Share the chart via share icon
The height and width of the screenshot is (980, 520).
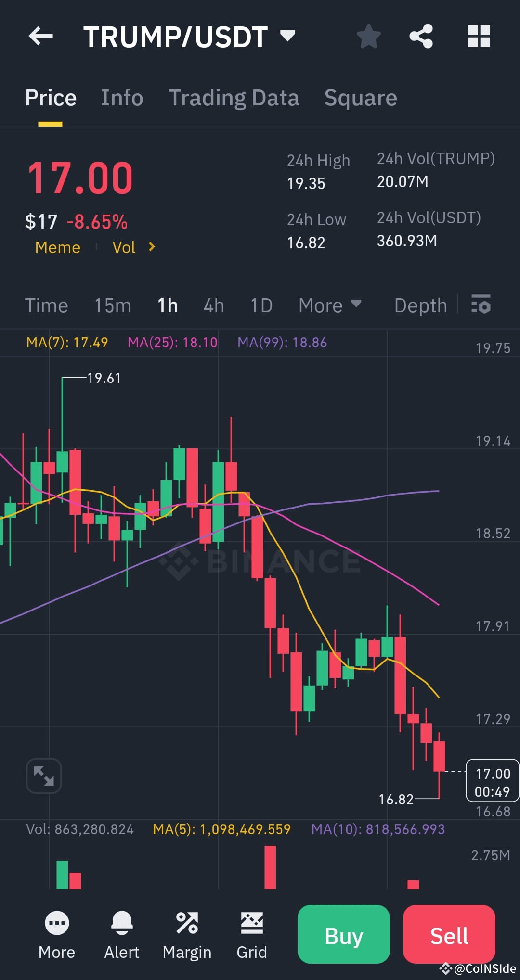421,36
